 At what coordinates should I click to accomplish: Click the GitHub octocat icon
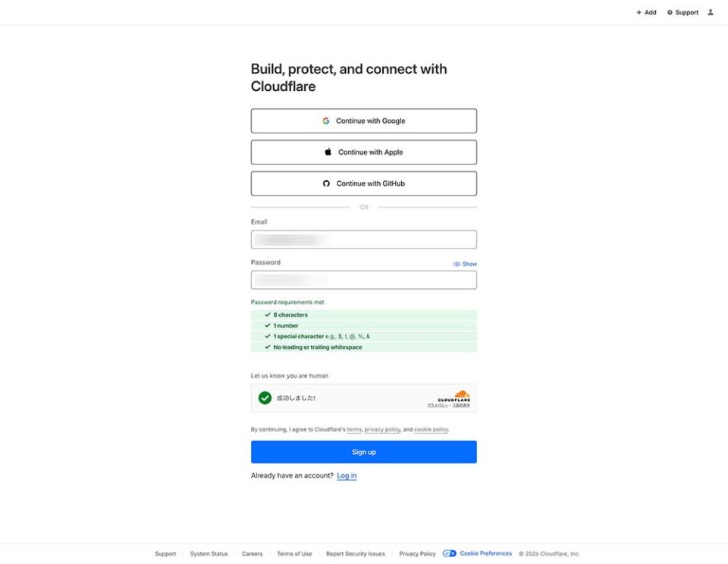click(326, 183)
